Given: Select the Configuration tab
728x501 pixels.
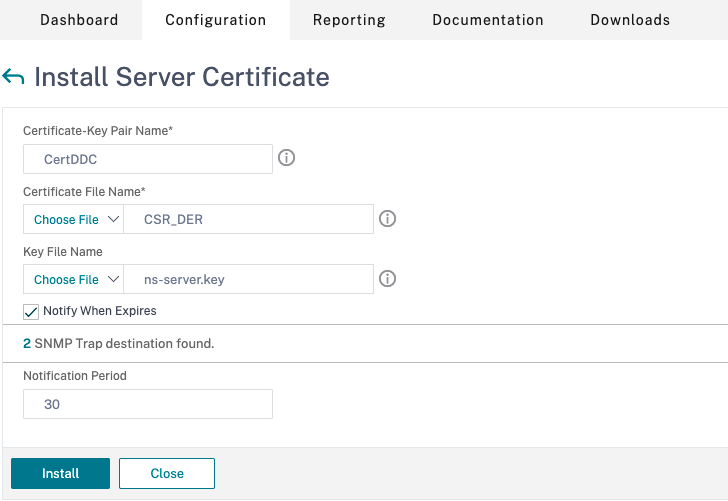Looking at the screenshot, I should point(215,20).
